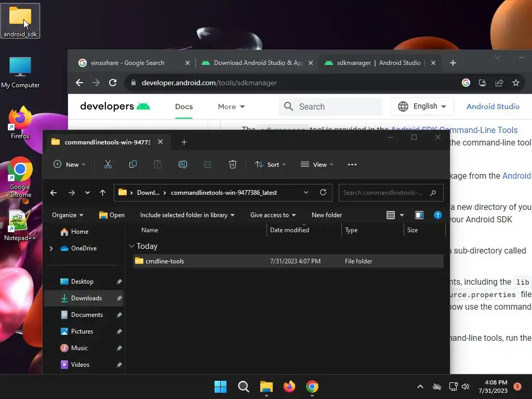Open the View dropdown in Explorer
The image size is (532, 399).
click(x=317, y=165)
